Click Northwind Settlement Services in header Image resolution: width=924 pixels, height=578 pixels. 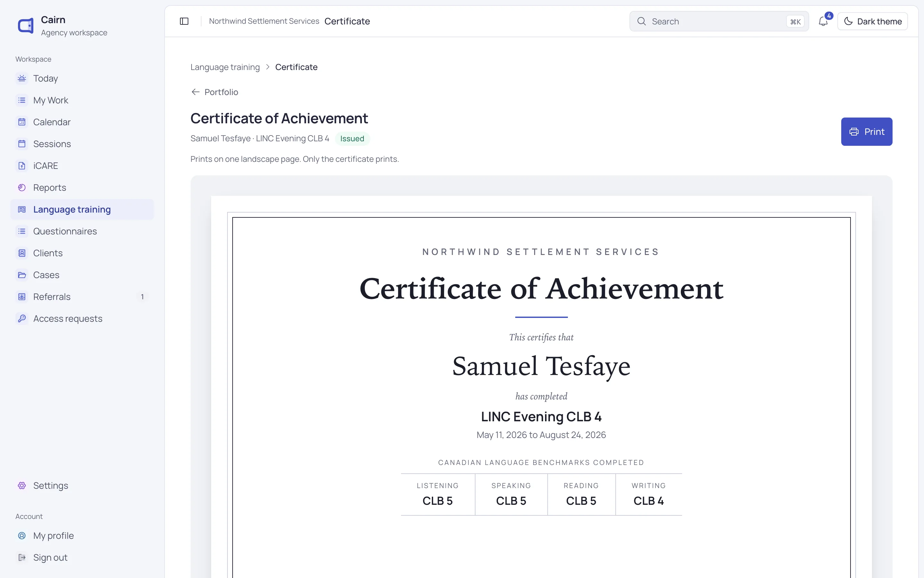pyautogui.click(x=264, y=22)
